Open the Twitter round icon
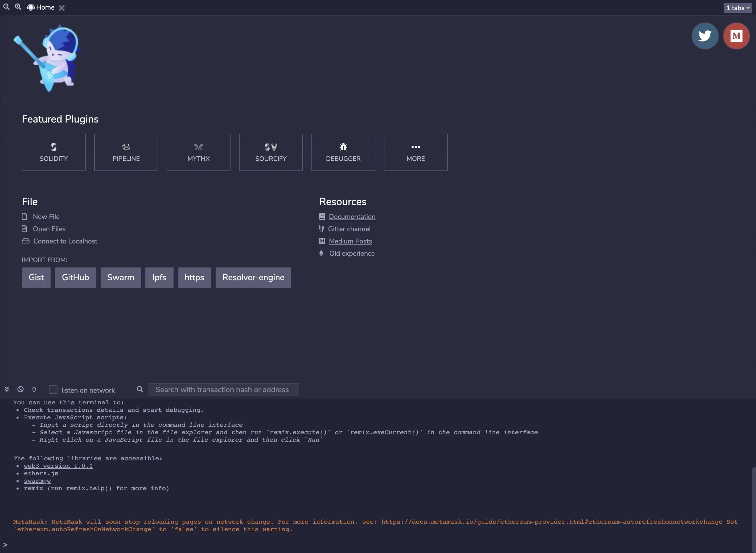756x553 pixels. pyautogui.click(x=705, y=36)
